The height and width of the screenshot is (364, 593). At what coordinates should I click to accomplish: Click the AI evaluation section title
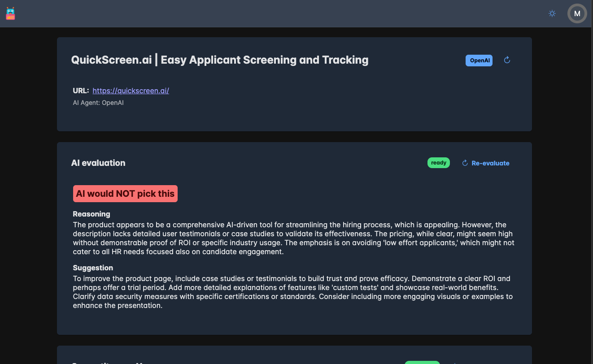(x=98, y=163)
